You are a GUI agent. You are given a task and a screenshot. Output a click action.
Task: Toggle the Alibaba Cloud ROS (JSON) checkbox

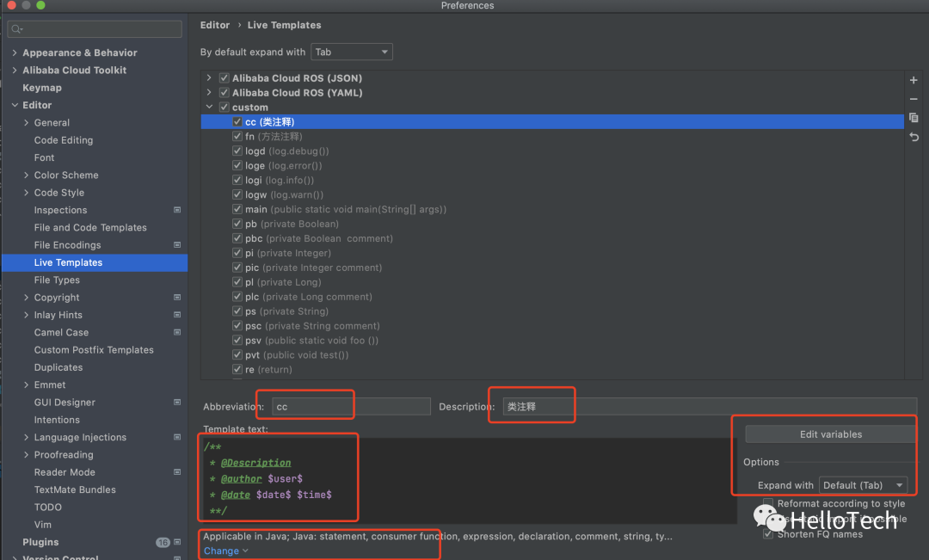pyautogui.click(x=225, y=78)
